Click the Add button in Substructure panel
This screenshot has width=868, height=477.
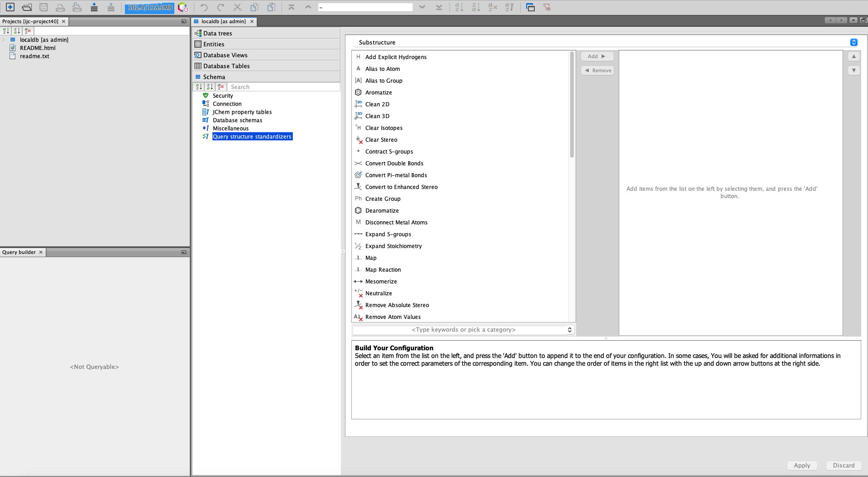tap(597, 56)
